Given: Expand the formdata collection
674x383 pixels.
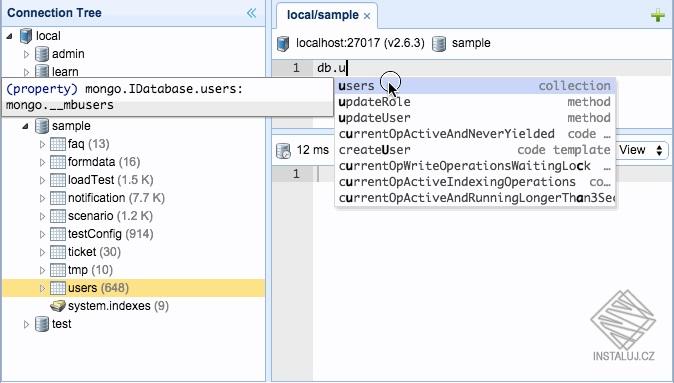Looking at the screenshot, I should [42, 162].
